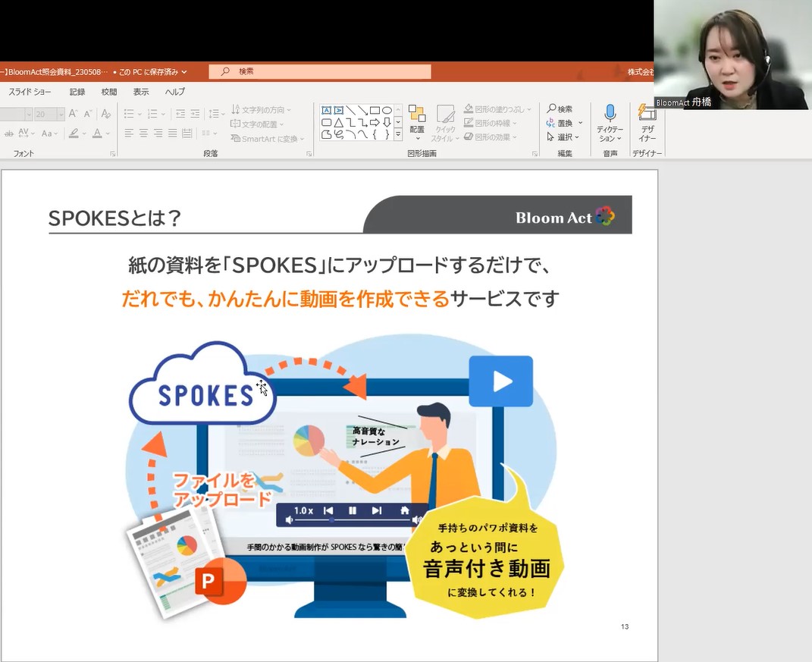Image resolution: width=812 pixels, height=662 pixels.
Task: Start ディクテーション with microphone icon
Action: pos(610,123)
